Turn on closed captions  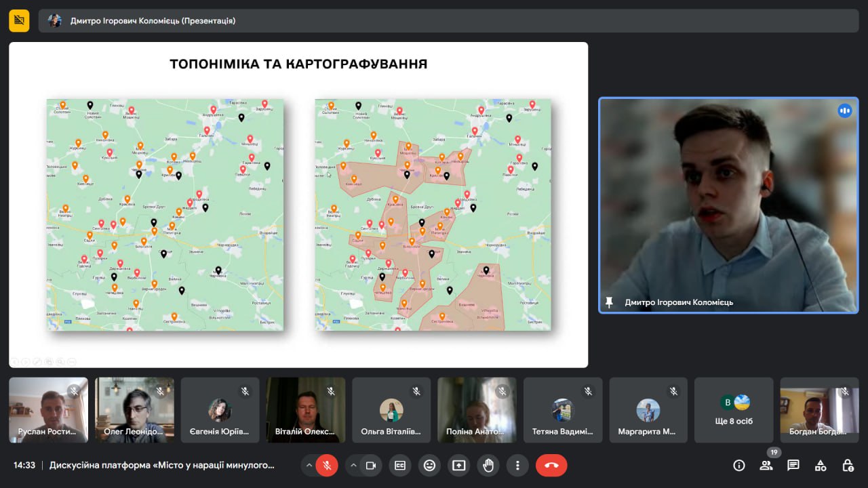point(400,466)
